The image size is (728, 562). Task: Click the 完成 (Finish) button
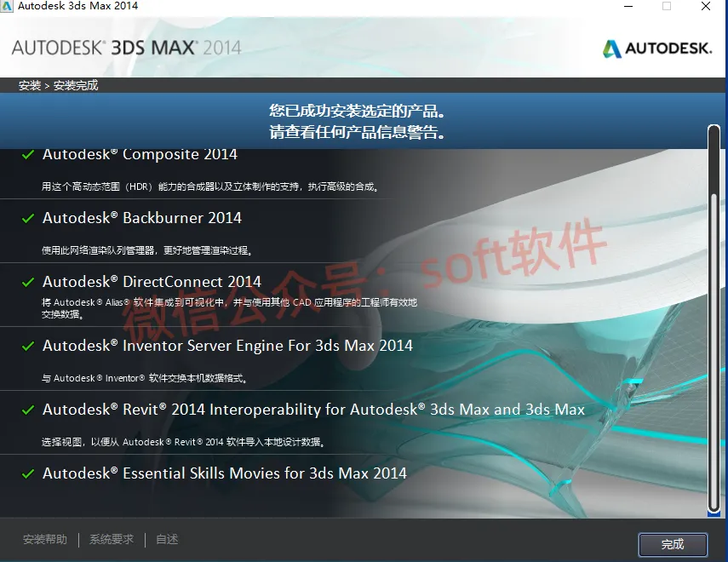[x=673, y=544]
